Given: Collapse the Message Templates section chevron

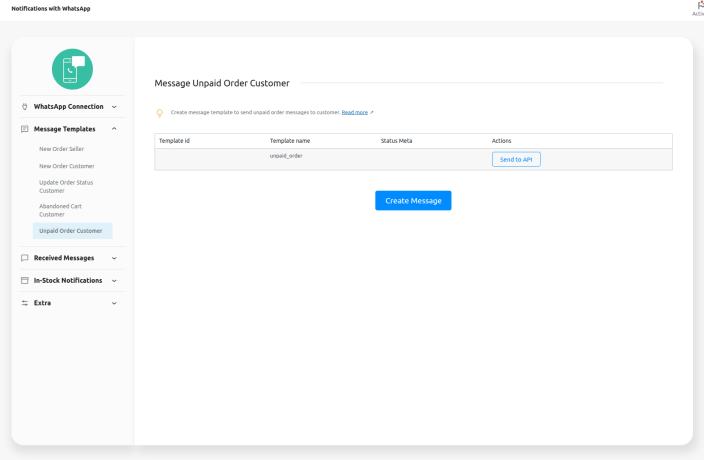Looking at the screenshot, I should click(114, 129).
